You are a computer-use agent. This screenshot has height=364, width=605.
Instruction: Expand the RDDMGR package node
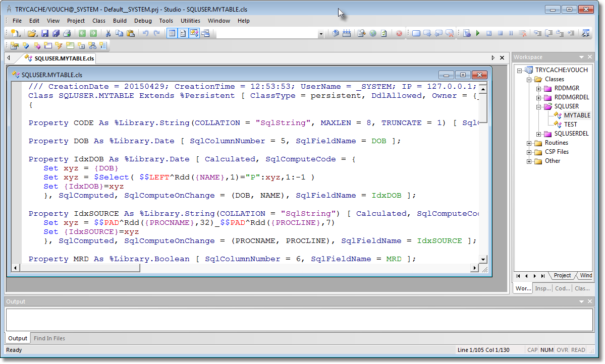tap(538, 89)
